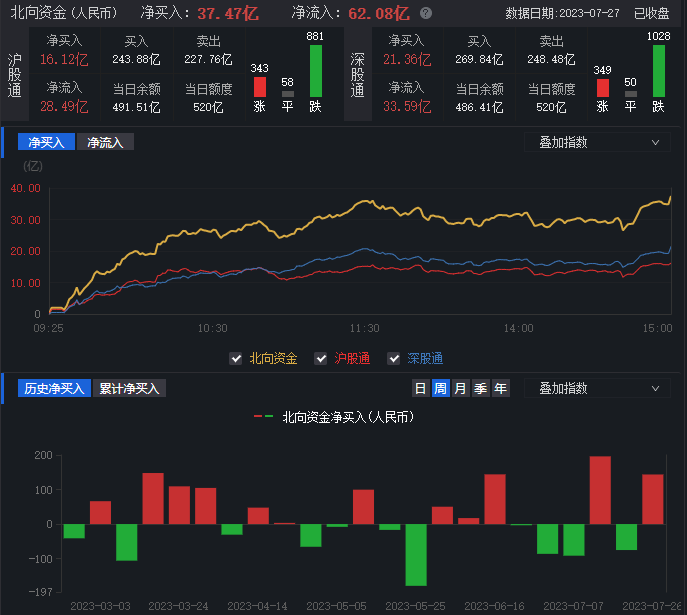Switch to the 累计净买入 tab
687x615 pixels.
[x=131, y=388]
